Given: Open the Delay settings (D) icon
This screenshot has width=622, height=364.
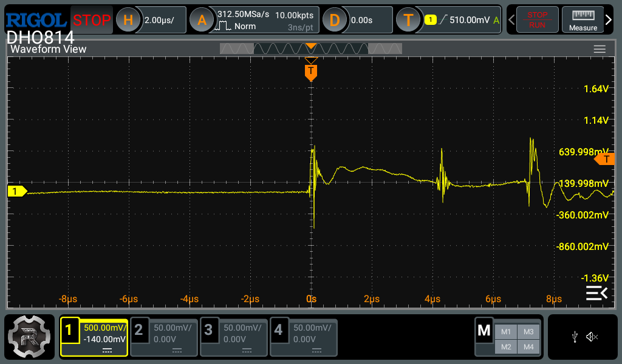Looking at the screenshot, I should coord(334,20).
